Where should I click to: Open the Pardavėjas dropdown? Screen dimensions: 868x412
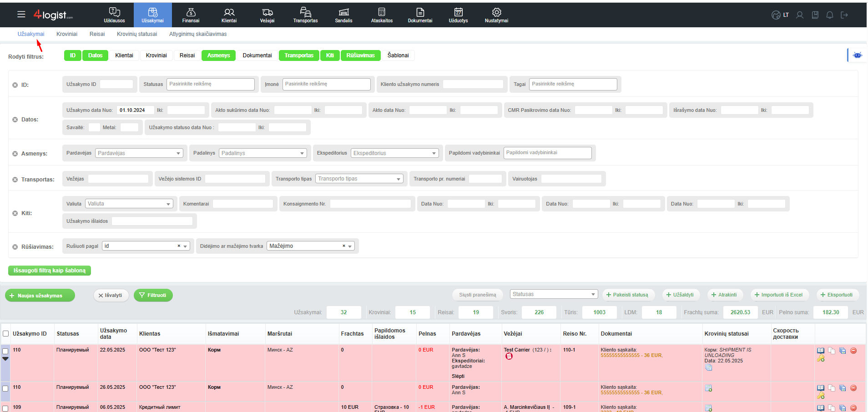click(x=139, y=153)
